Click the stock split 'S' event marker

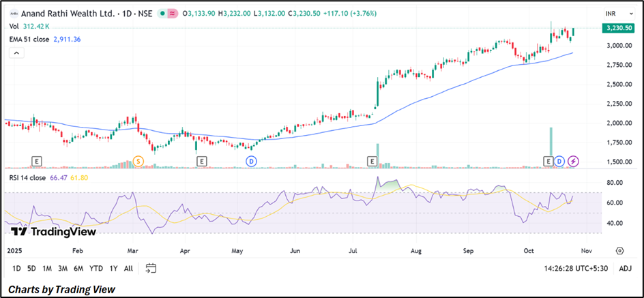tap(138, 161)
